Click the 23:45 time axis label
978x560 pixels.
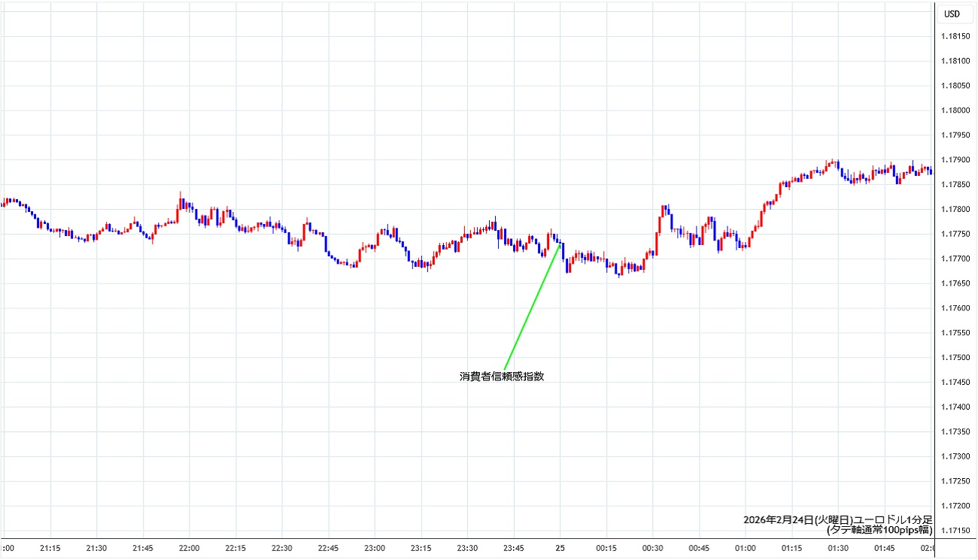pyautogui.click(x=514, y=548)
